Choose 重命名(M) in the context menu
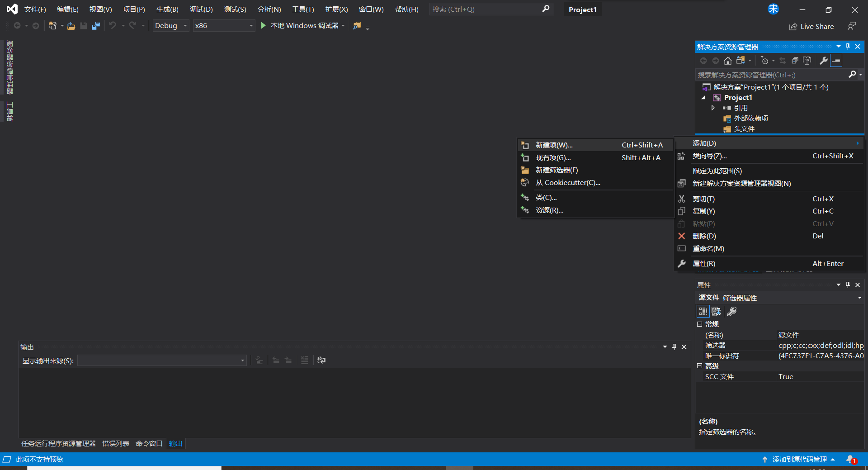 point(708,249)
